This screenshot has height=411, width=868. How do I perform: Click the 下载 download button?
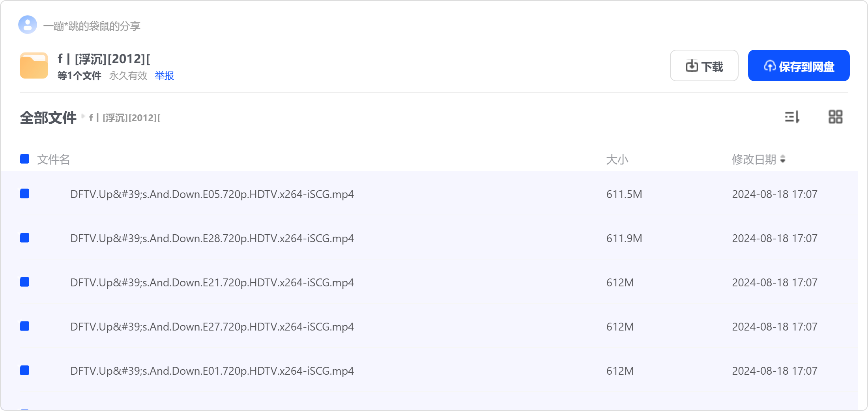pyautogui.click(x=704, y=65)
